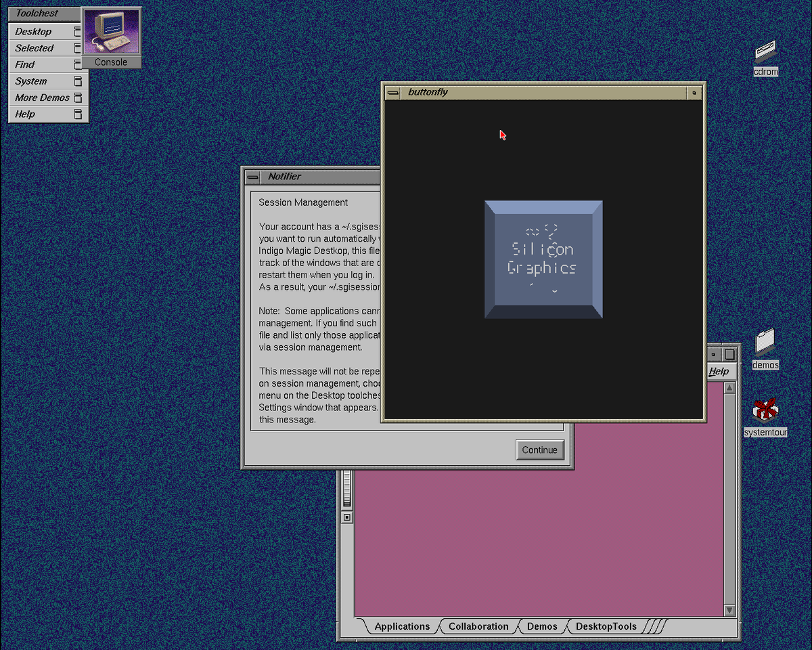Maximize the icon catalog window
This screenshot has width=812, height=650.
(x=729, y=354)
